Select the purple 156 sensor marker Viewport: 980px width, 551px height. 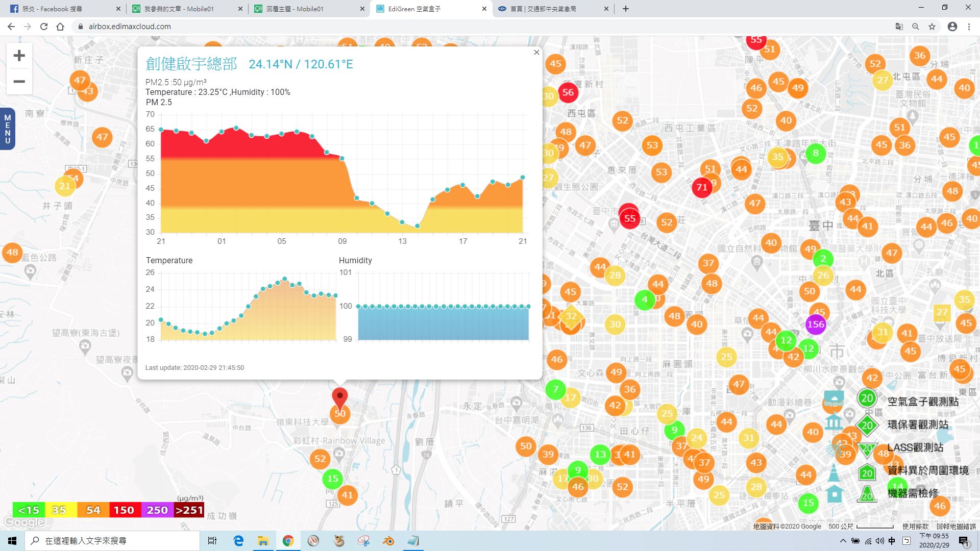(x=815, y=324)
